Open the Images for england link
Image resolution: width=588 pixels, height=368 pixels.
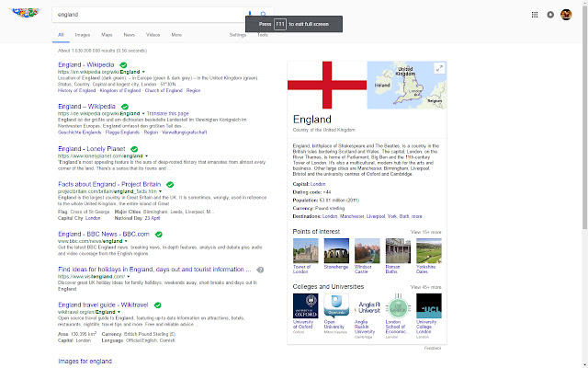tap(85, 362)
